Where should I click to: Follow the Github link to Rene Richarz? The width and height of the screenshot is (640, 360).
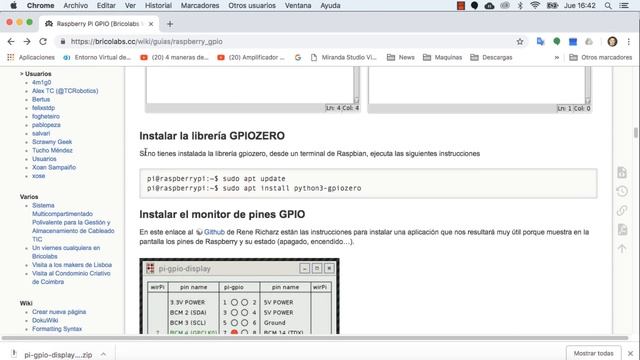pos(214,232)
